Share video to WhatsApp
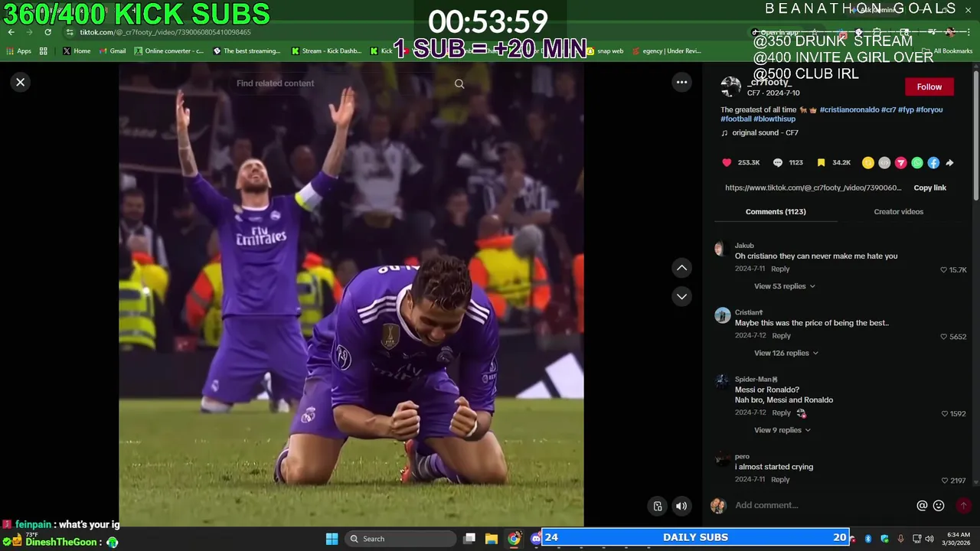The width and height of the screenshot is (980, 551). point(917,162)
